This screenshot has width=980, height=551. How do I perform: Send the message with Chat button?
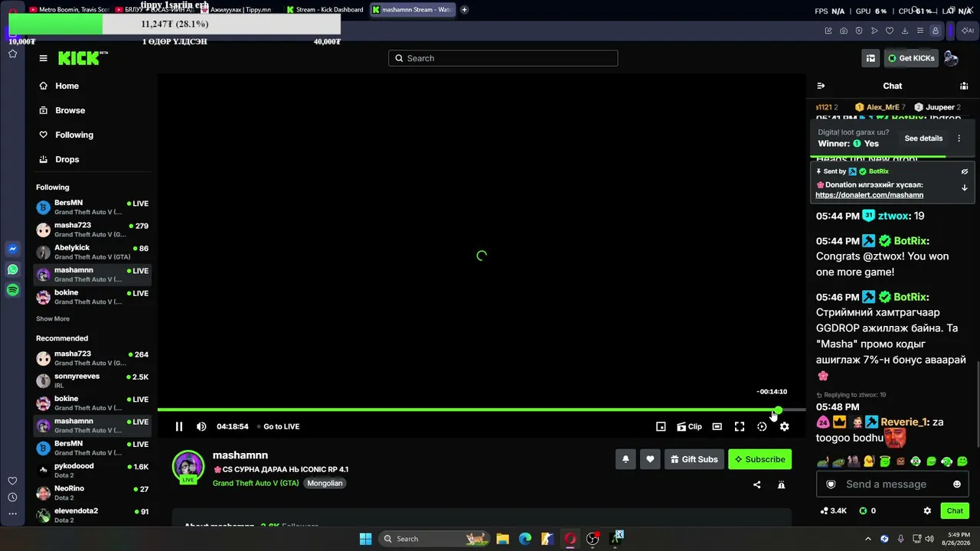(955, 510)
